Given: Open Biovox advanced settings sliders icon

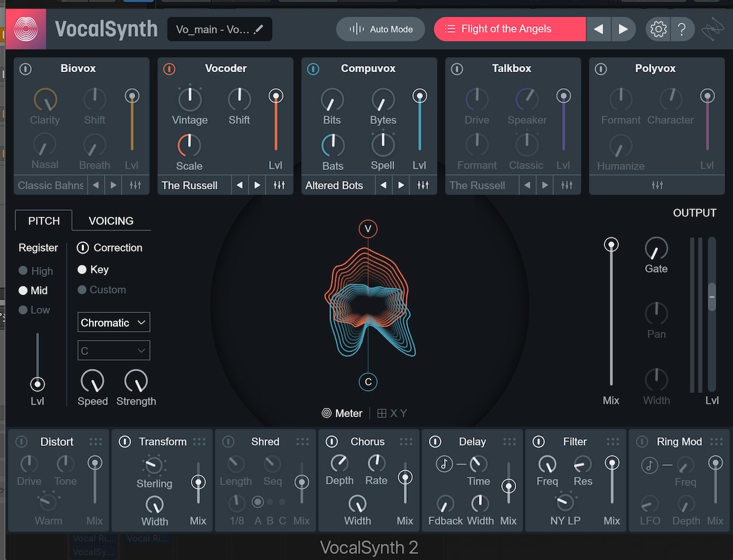Looking at the screenshot, I should [135, 185].
